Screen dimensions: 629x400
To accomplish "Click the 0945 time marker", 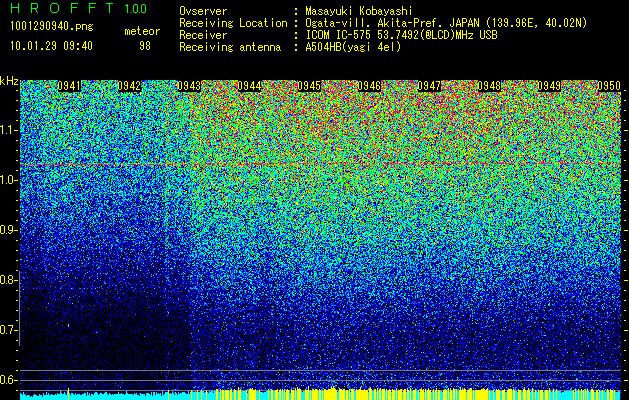I will (309, 86).
